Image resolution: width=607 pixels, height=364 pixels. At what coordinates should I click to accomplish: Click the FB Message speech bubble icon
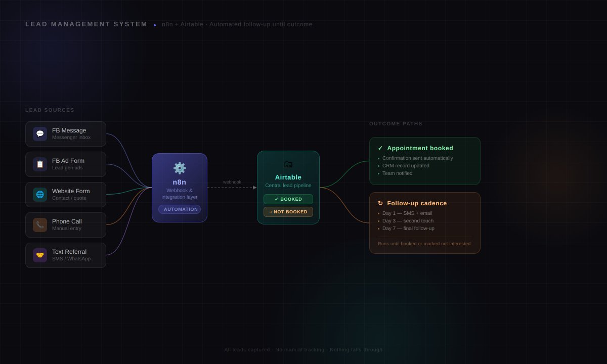click(40, 134)
